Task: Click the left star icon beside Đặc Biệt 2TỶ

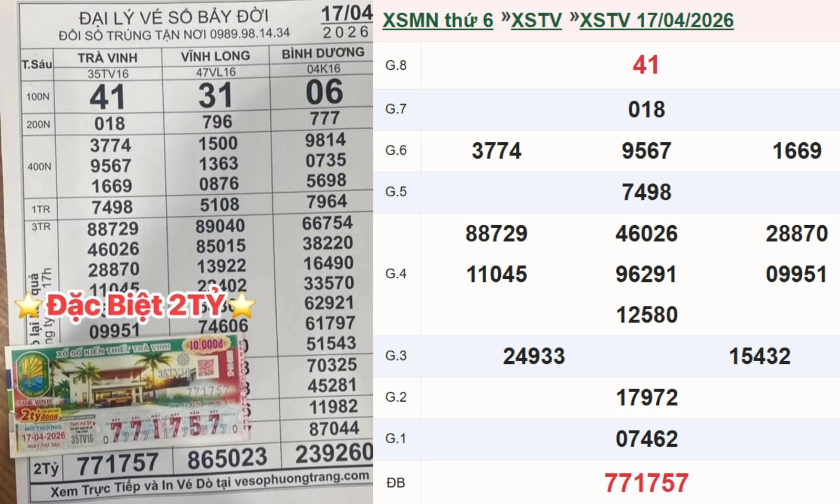Action: (x=28, y=306)
